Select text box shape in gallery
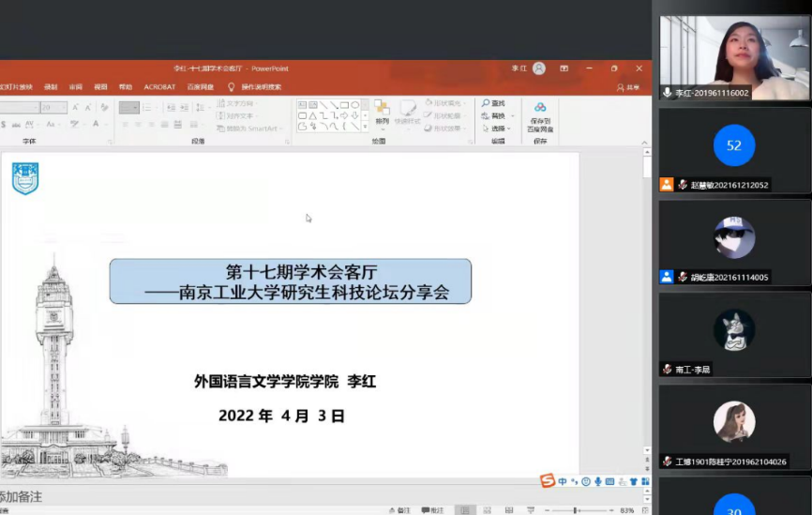Image resolution: width=812 pixels, height=515 pixels. tap(303, 105)
